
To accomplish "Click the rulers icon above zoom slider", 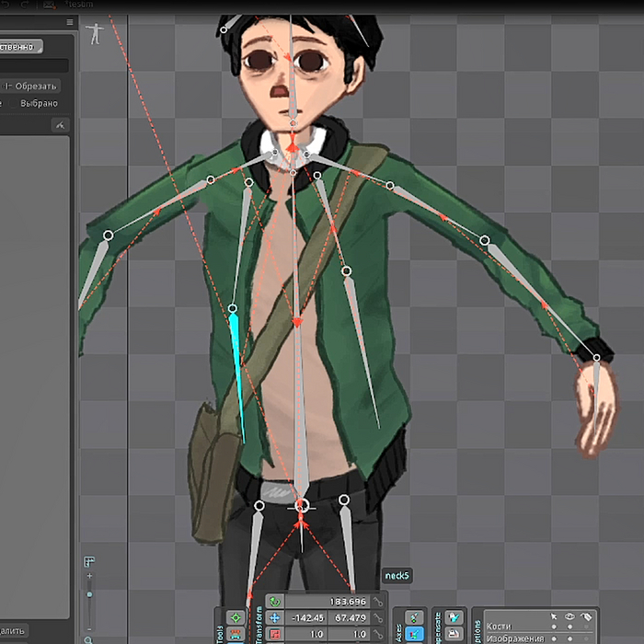I will pyautogui.click(x=89, y=562).
